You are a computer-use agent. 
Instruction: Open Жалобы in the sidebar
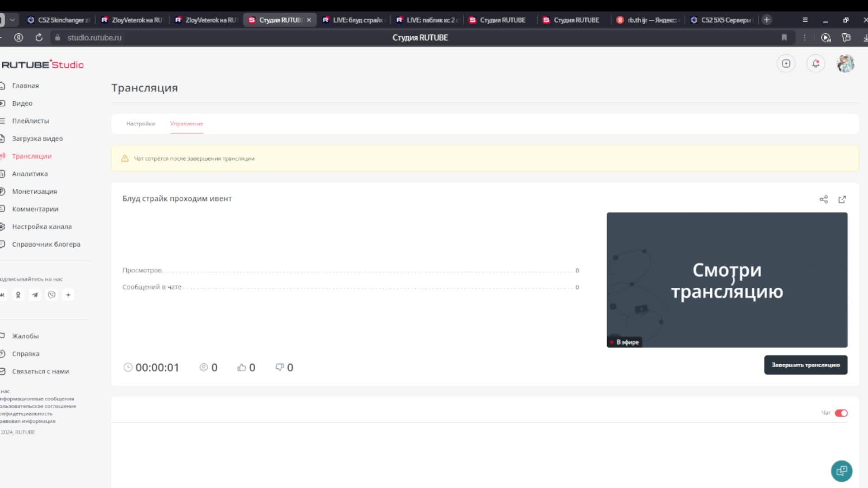[25, 336]
